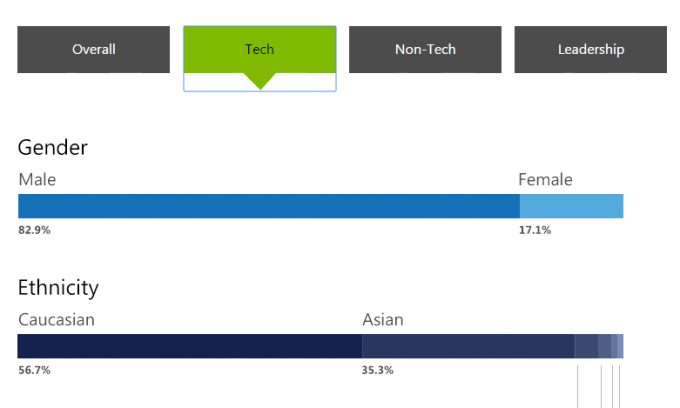
Task: Switch to the Overall tab
Action: 94,49
